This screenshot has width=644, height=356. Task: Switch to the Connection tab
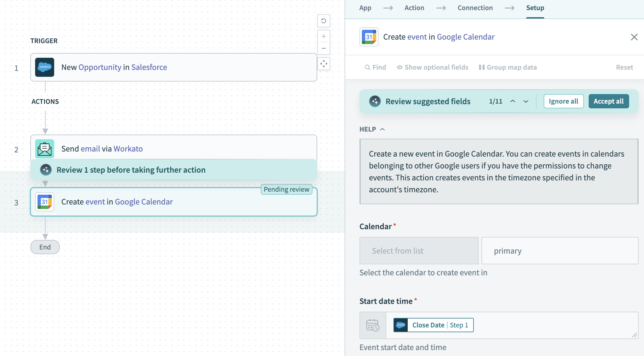click(x=475, y=8)
